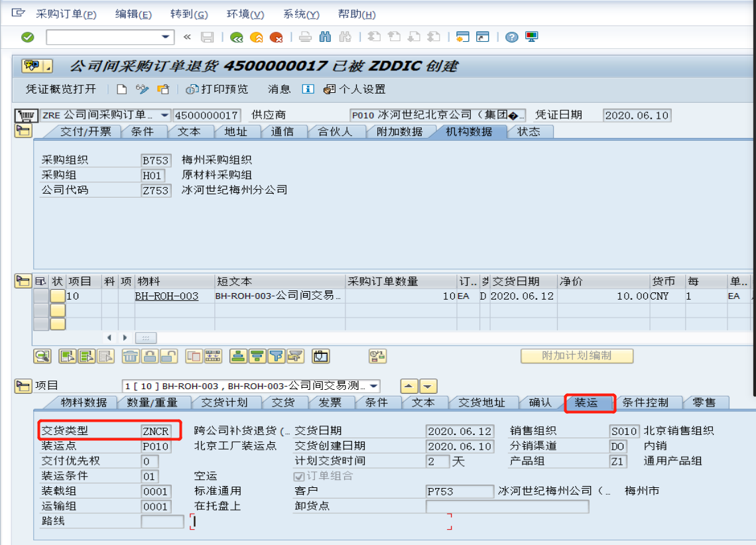
Task: Click the item detail magnifier icon
Action: 42,357
